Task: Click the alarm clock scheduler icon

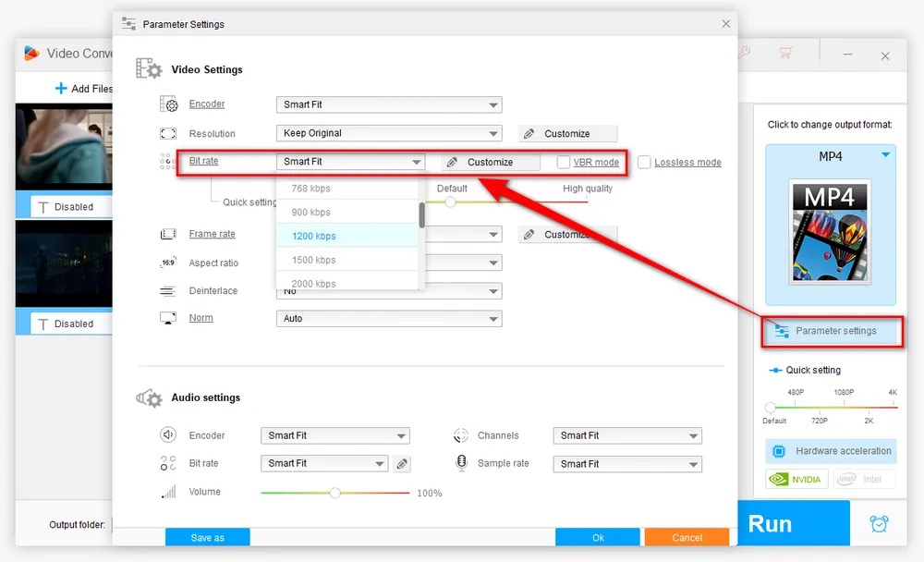Action: click(x=879, y=524)
